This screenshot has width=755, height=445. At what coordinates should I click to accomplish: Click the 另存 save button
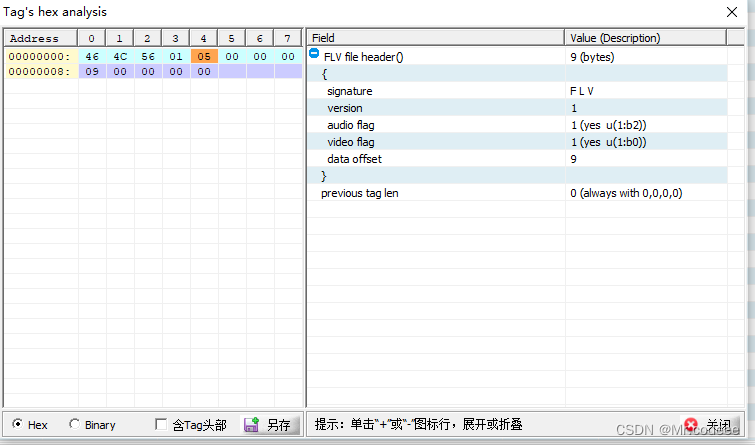[x=270, y=424]
